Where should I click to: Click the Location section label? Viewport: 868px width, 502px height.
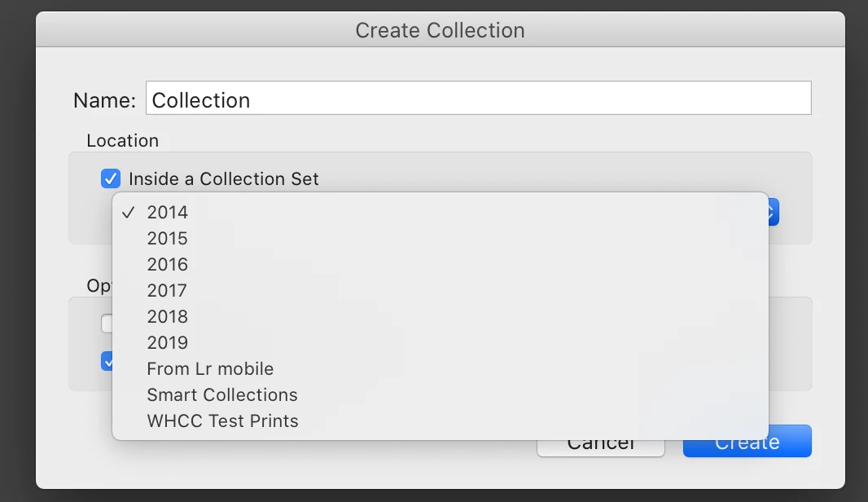(x=122, y=140)
